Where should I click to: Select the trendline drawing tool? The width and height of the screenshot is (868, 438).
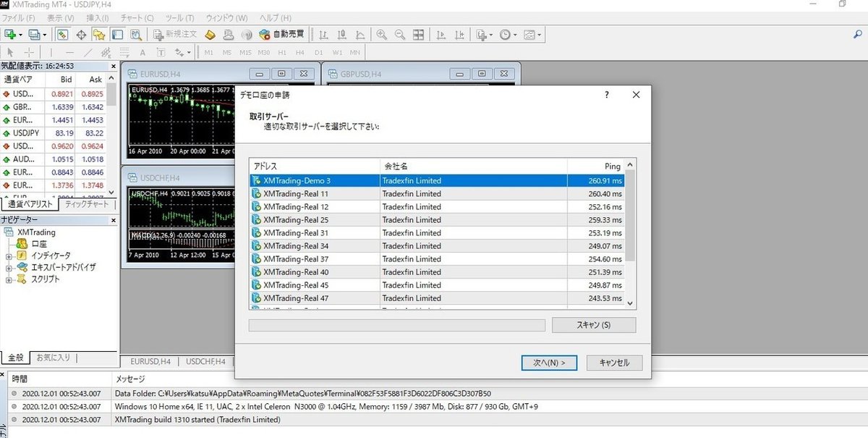click(x=88, y=52)
